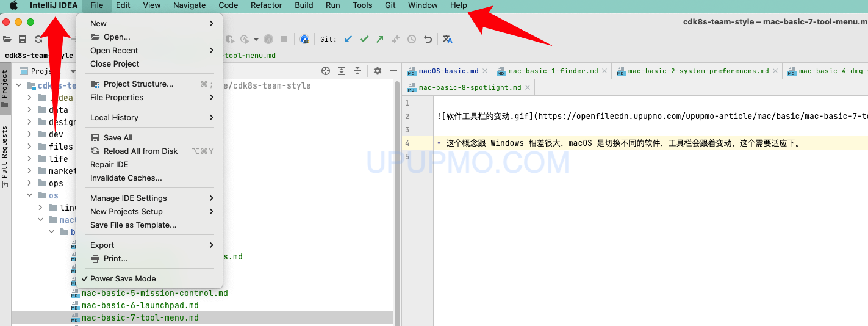
Task: Open the Apple menu
Action: click(13, 5)
